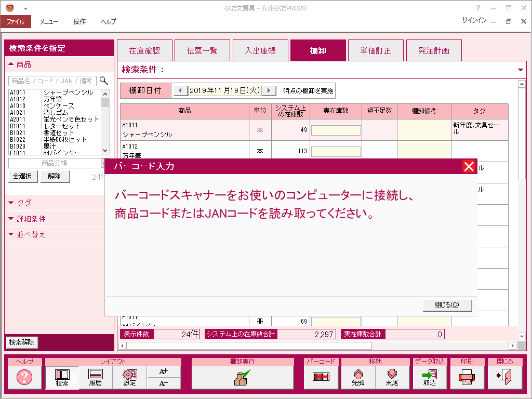Select the 棚卸 tab
532x399 pixels.
point(318,50)
